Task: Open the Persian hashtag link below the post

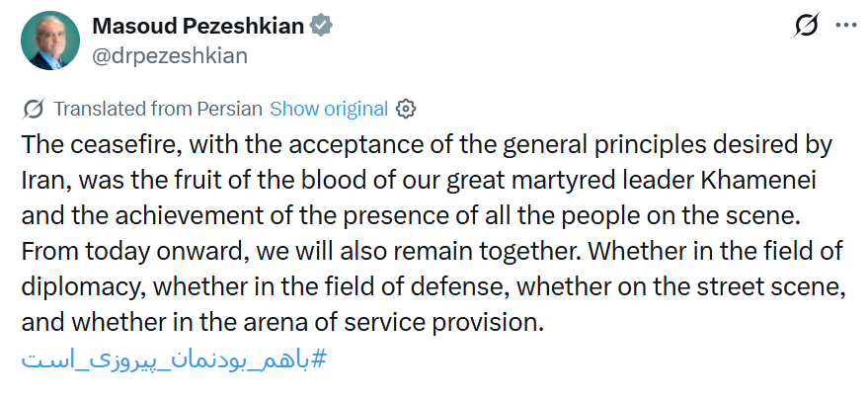Action: tap(173, 358)
